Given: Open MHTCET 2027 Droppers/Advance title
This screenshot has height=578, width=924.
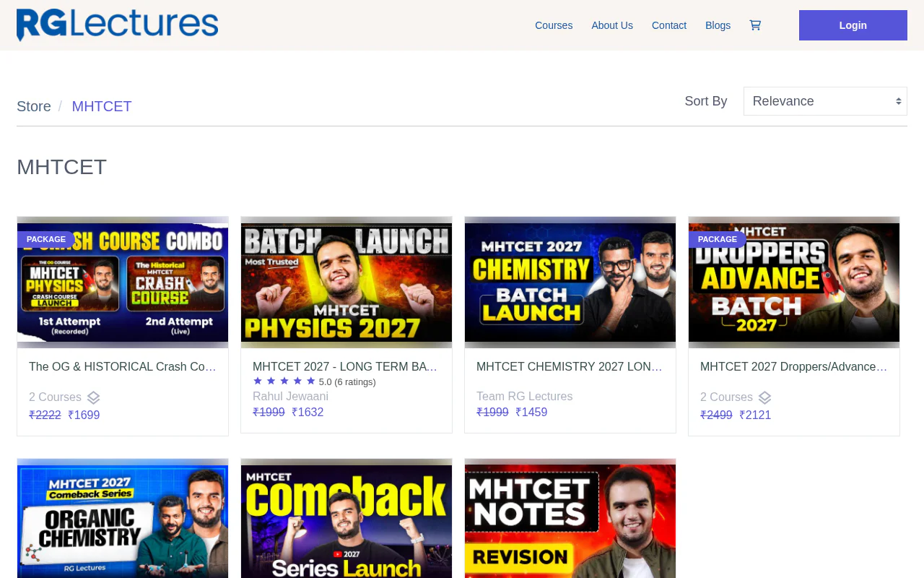Looking at the screenshot, I should tap(794, 367).
